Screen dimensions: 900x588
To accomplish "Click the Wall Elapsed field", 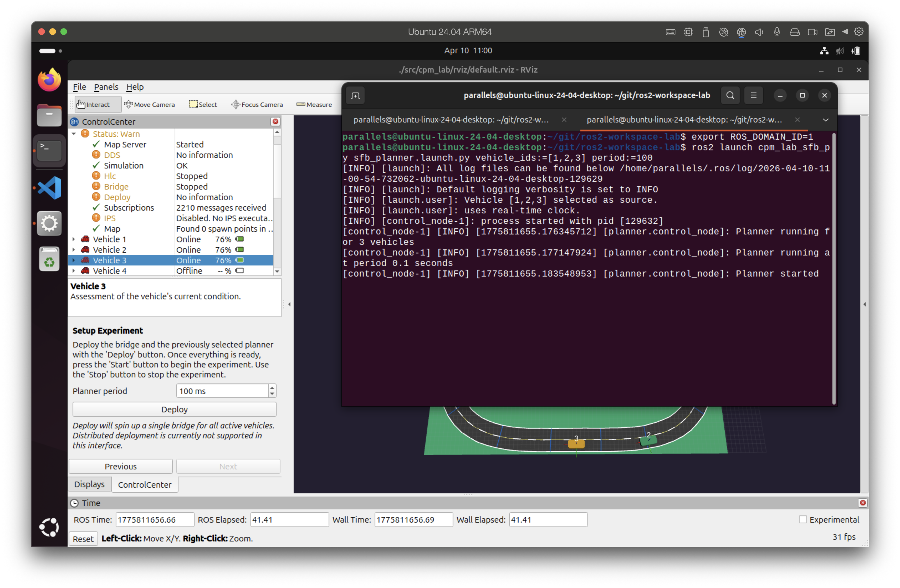I will (548, 520).
